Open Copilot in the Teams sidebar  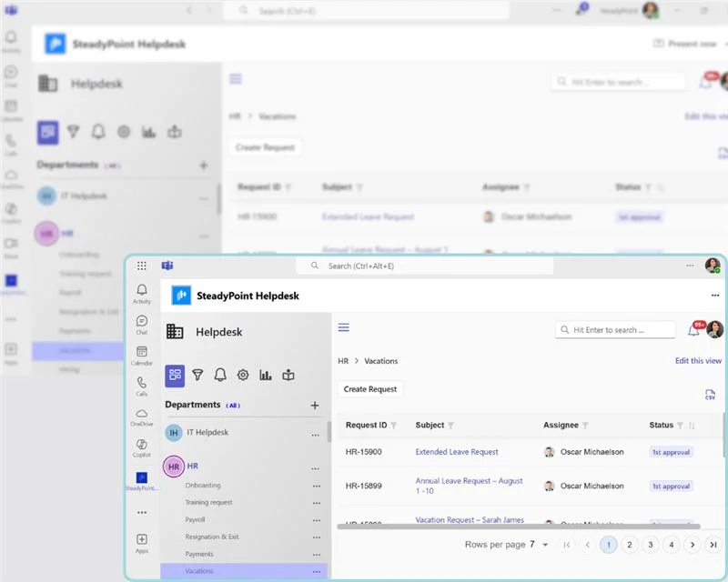142,448
